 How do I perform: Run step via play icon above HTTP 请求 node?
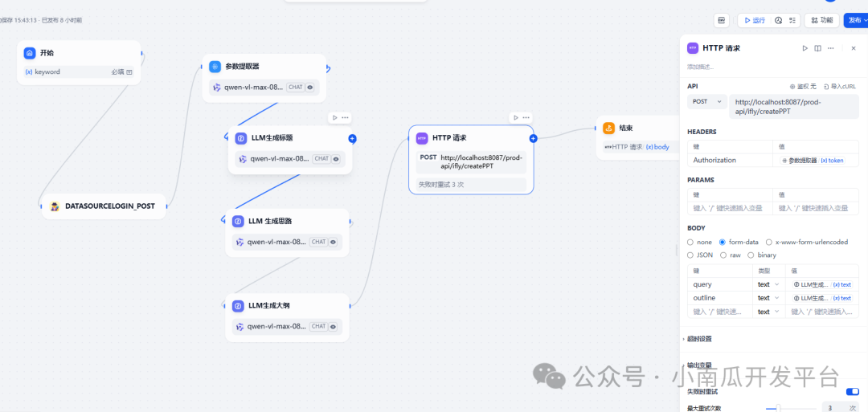point(516,117)
